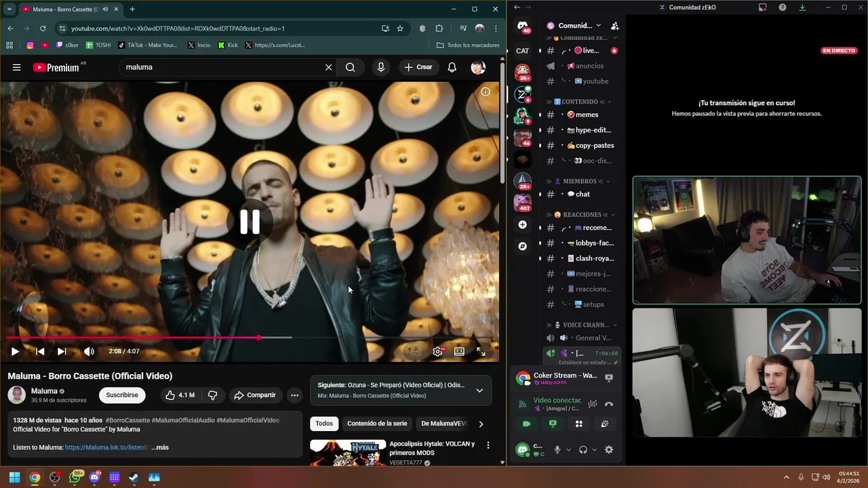The width and height of the screenshot is (868, 488).
Task: Open Discord user settings gear
Action: point(609,449)
